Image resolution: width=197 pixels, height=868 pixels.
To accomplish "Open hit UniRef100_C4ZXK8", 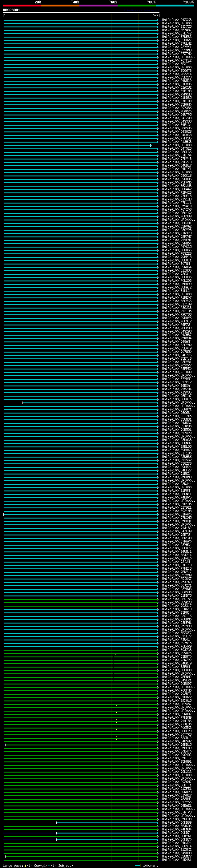I will point(176,20).
